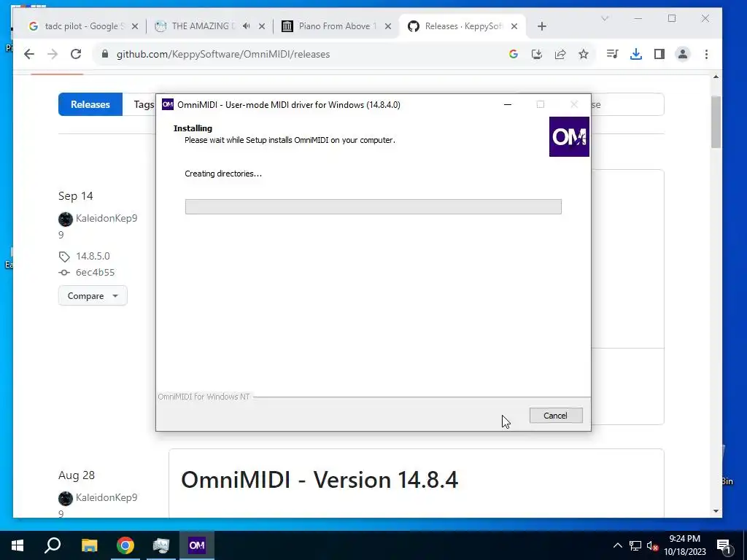Click the scrollbar up arrow
The height and width of the screenshot is (560, 747).
coord(716,76)
